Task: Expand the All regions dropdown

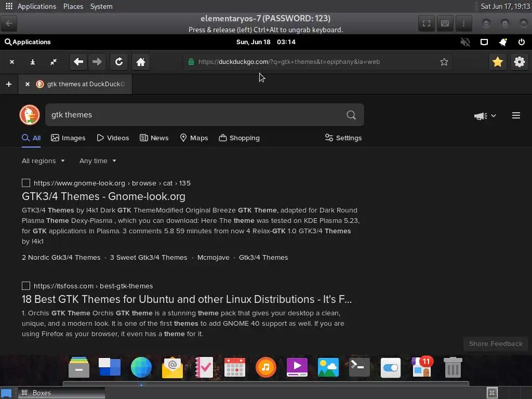Action: click(44, 161)
